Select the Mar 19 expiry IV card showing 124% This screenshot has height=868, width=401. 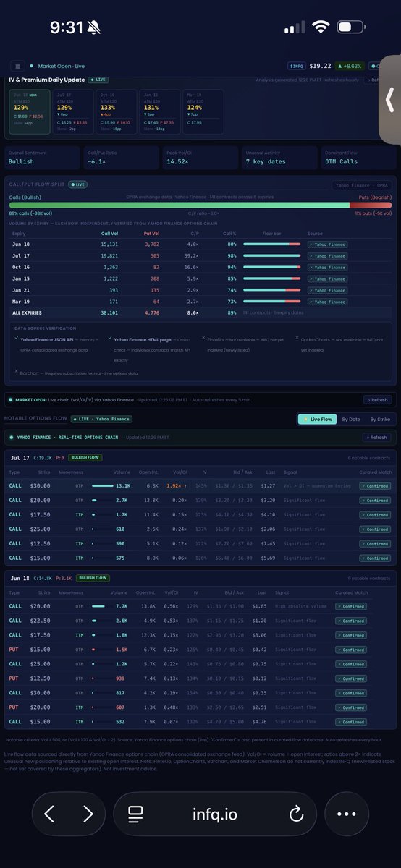click(x=204, y=112)
